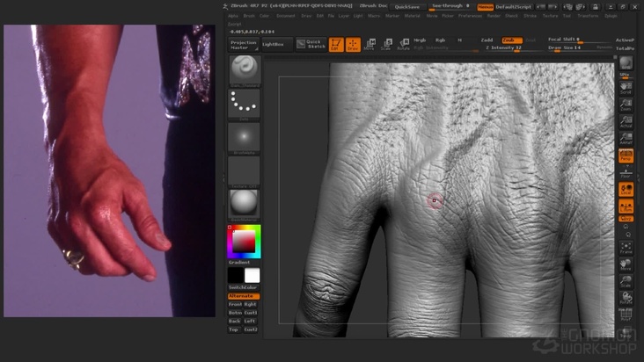Open the Transform menu
This screenshot has width=644, height=362.
pos(588,16)
